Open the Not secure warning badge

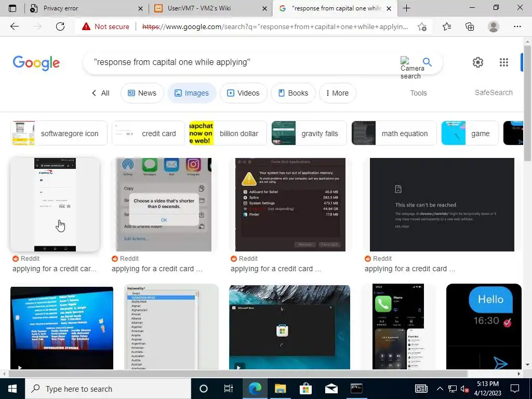click(x=105, y=26)
